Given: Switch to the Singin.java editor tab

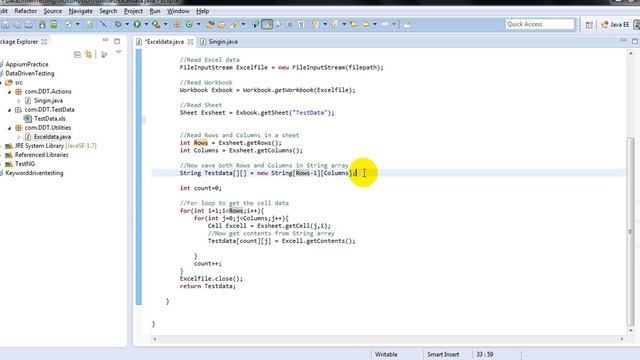Looking at the screenshot, I should (218, 42).
